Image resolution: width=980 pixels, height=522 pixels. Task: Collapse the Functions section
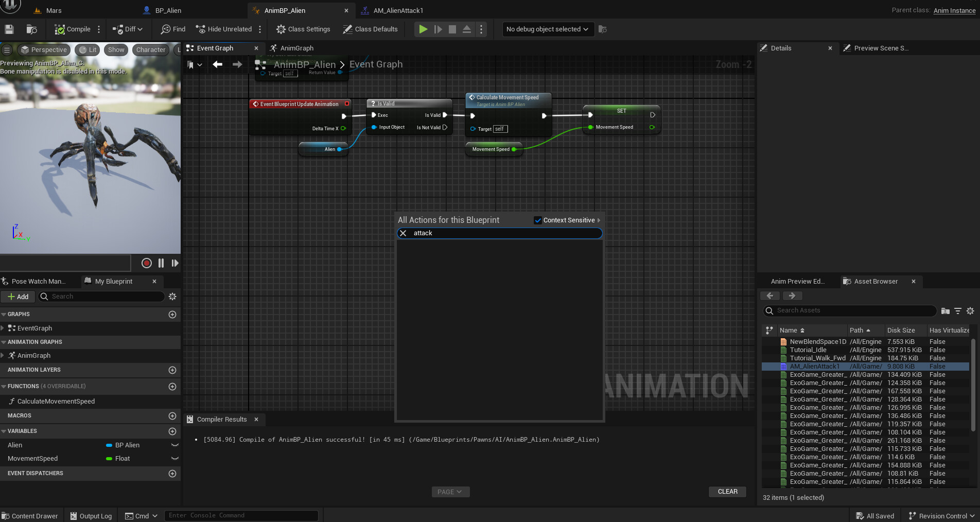(4, 386)
